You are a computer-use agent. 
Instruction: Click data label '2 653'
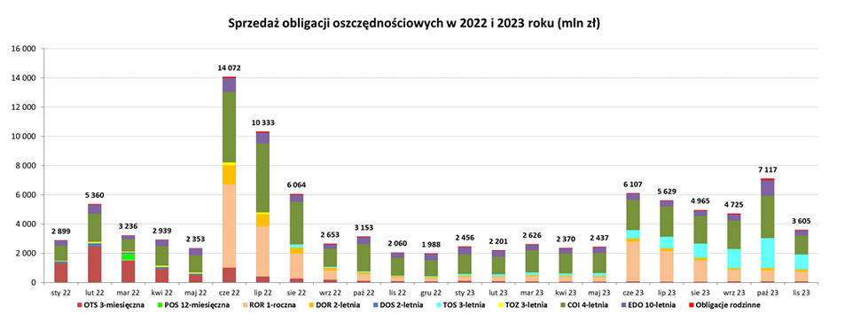[x=330, y=235]
